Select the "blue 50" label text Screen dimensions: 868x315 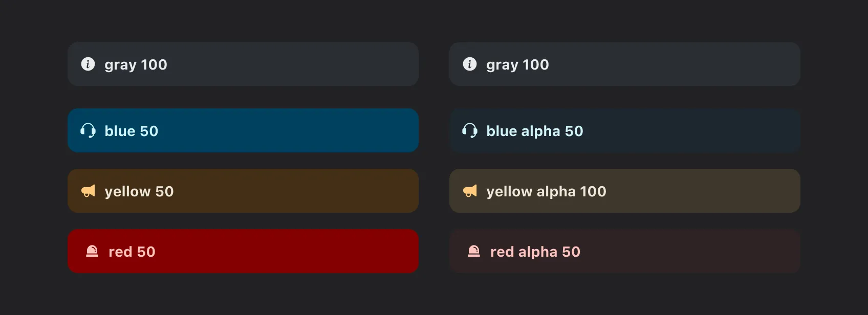tap(132, 131)
